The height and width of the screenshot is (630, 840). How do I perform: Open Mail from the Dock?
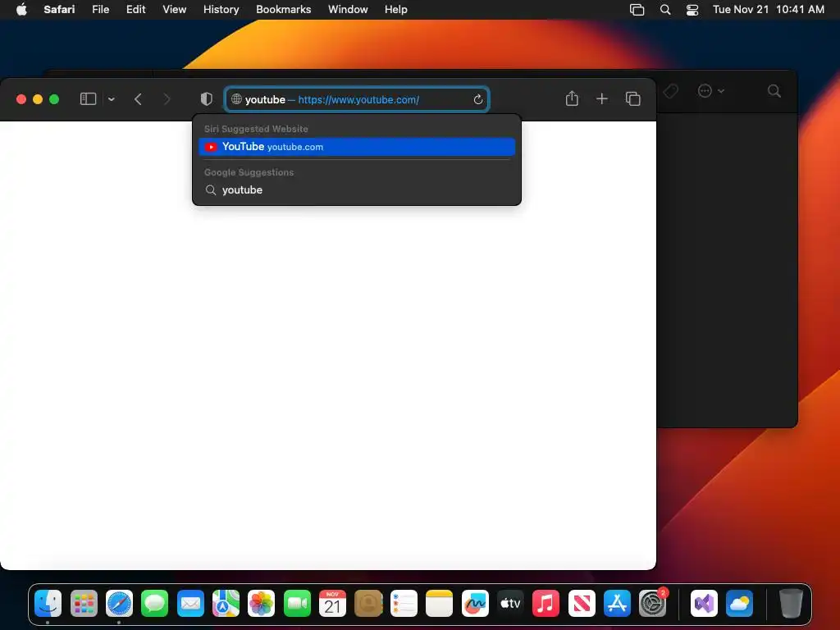point(190,604)
